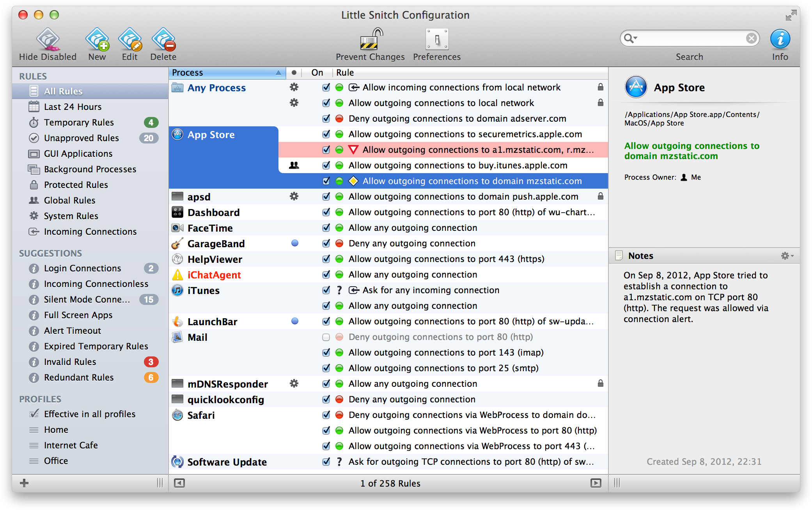Click the Edit rule toolbar icon
The width and height of the screenshot is (812, 510).
(130, 39)
